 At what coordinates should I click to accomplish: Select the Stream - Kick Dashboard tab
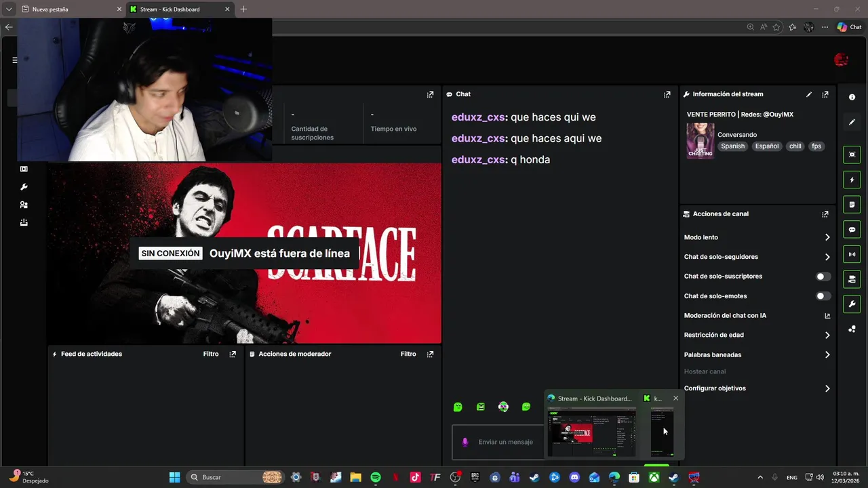click(180, 9)
